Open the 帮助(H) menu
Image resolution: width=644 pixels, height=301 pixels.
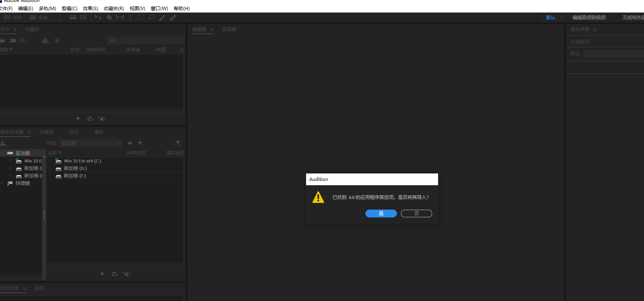tap(182, 8)
